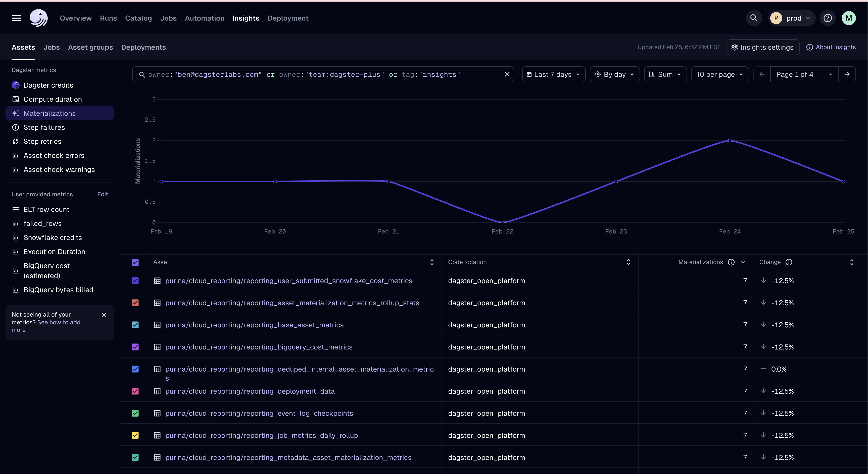
Task: Select failed_rows metric
Action: coord(60,223)
